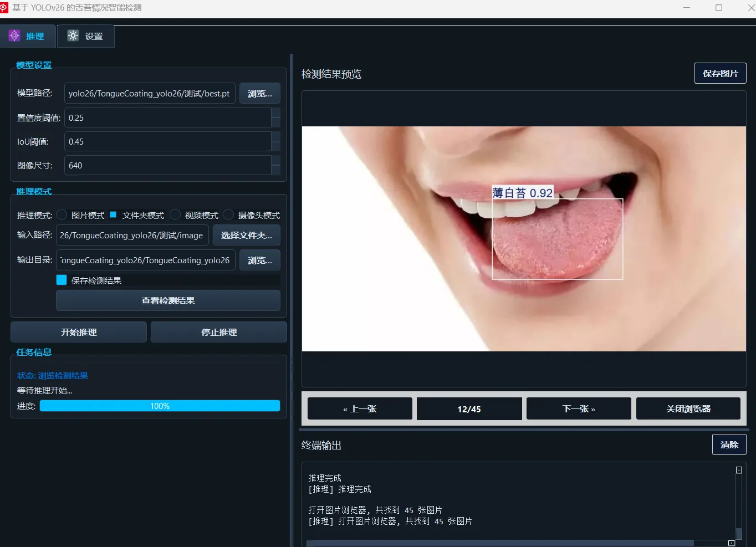Increase the IoU阈值 spinner up arrow
This screenshot has height=547, width=756.
(276, 136)
